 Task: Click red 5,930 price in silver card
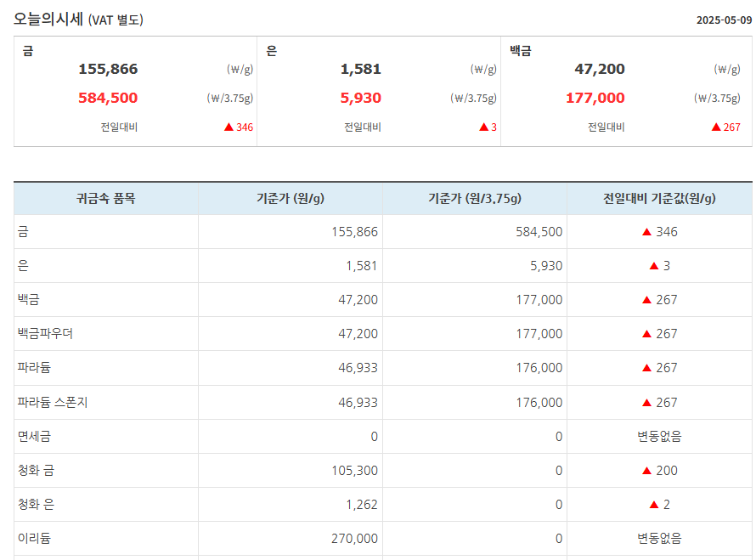361,98
